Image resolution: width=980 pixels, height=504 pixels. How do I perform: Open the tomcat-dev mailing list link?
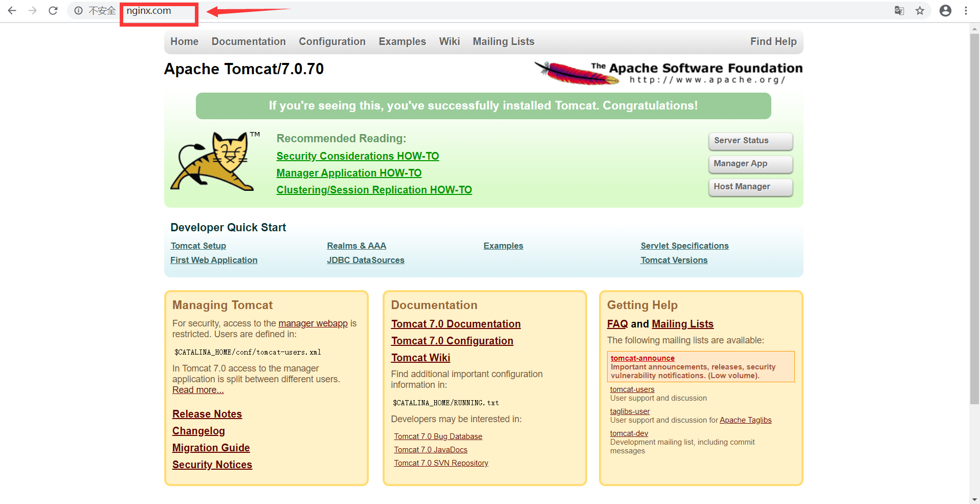click(x=629, y=433)
